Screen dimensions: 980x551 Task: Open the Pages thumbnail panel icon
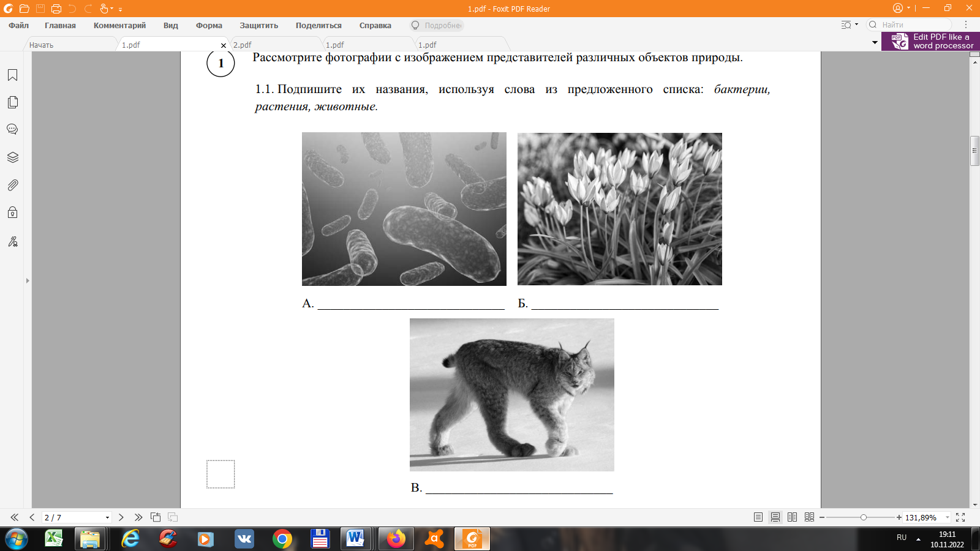tap(12, 102)
